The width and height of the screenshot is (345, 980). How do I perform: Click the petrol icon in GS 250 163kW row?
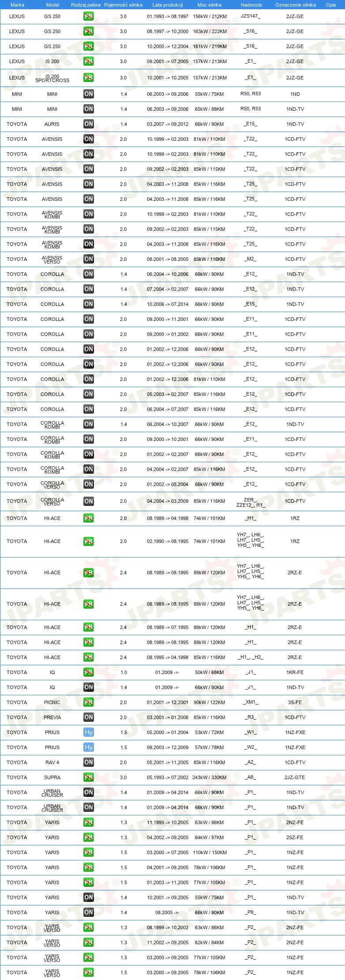pyautogui.click(x=89, y=31)
